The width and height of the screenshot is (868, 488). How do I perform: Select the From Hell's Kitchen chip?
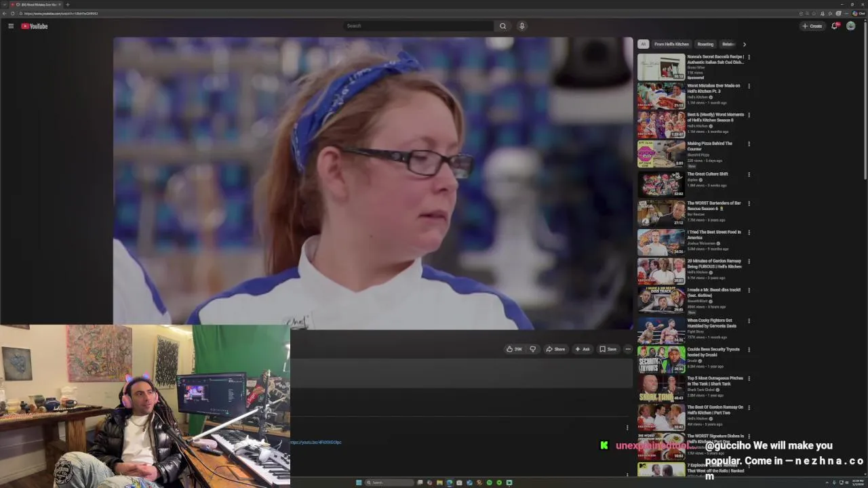(671, 44)
